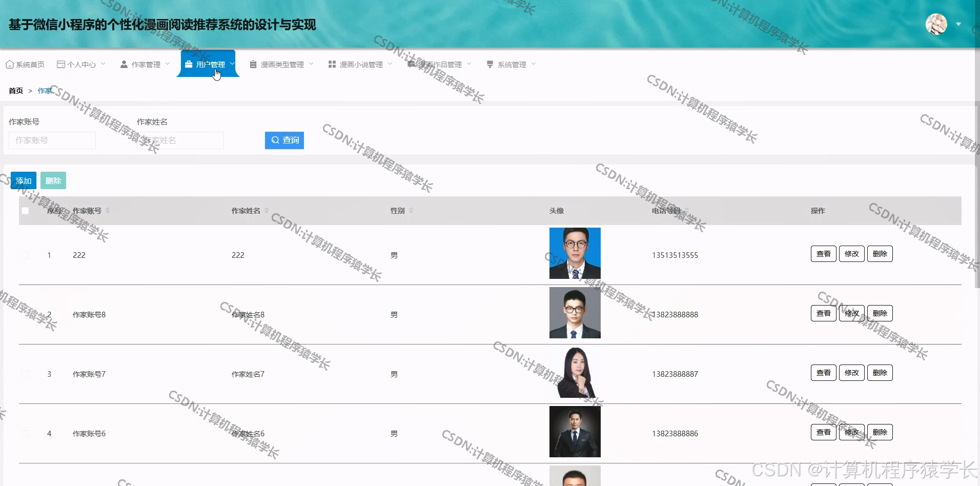Sort by 性别 column arrows
The width and height of the screenshot is (980, 486).
click(411, 211)
